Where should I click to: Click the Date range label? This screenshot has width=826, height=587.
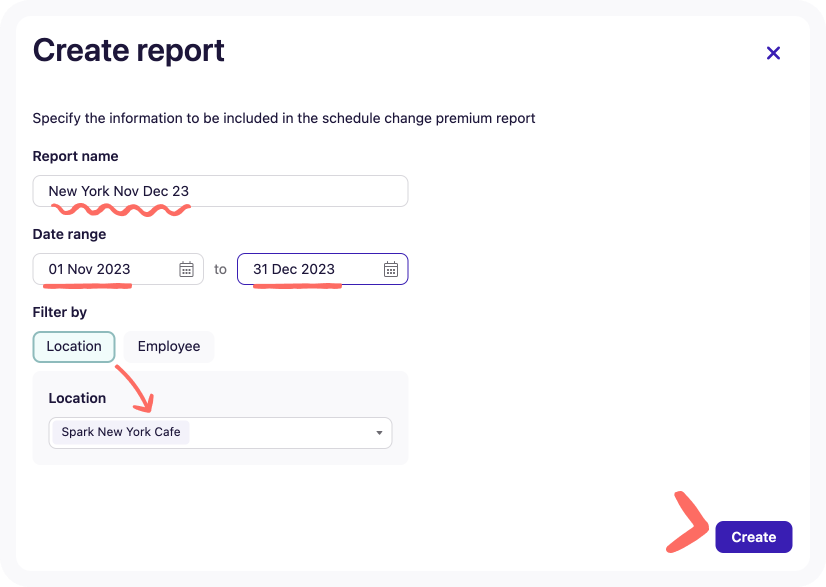tap(73, 233)
